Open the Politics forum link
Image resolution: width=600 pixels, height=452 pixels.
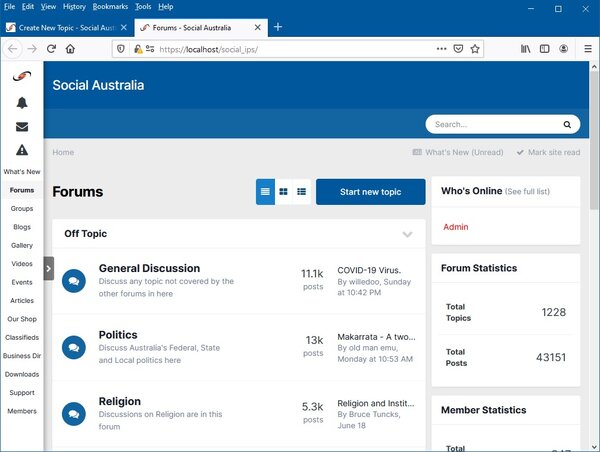coord(118,335)
